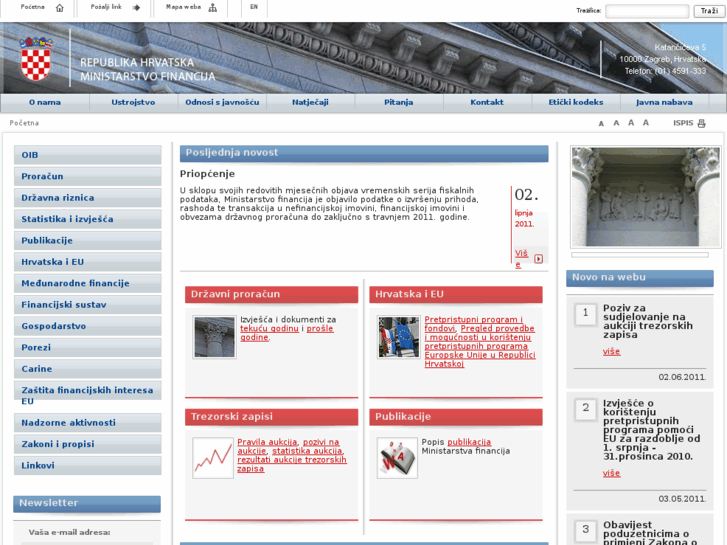Open OIB in the sidebar
This screenshot has height=545, width=727.
point(88,155)
